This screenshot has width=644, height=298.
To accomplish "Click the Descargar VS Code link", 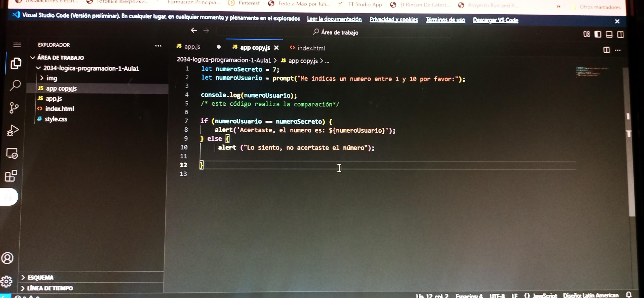I will pyautogui.click(x=495, y=20).
